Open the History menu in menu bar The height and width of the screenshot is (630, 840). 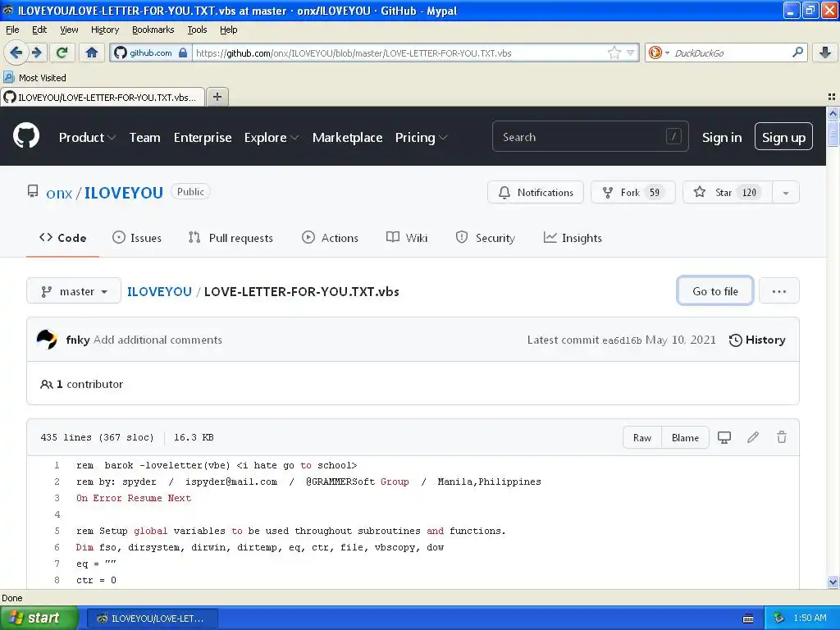coord(104,30)
